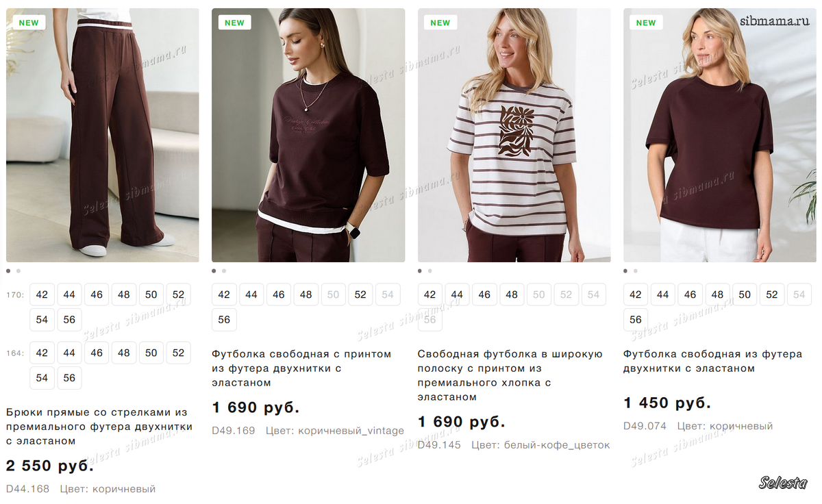Click the Selesta logo at the bottom right
This screenshot has height=504, width=822.
(783, 483)
